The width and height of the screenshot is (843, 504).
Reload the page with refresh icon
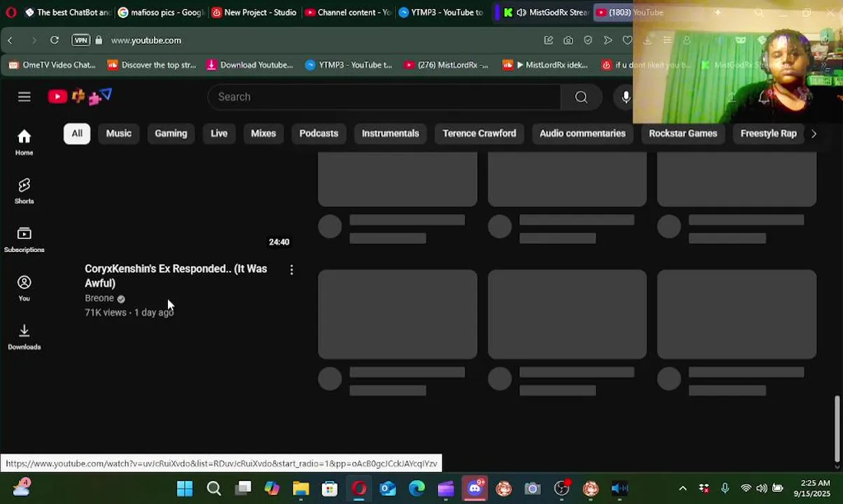pos(54,40)
